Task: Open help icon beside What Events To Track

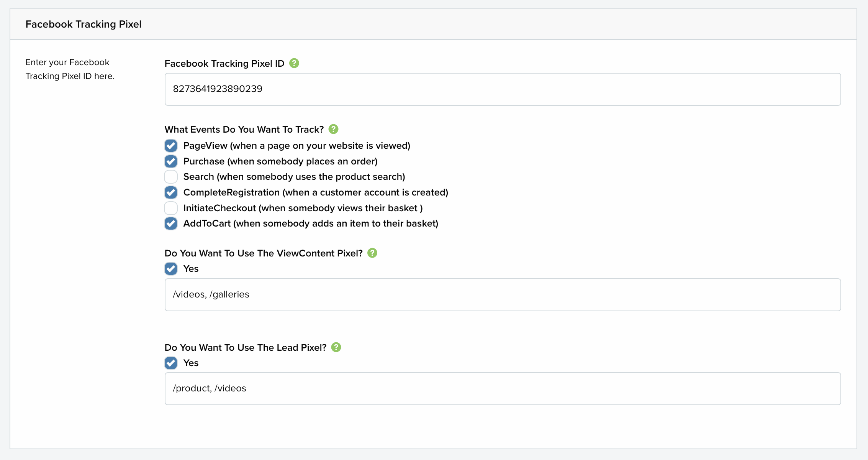Action: coord(334,129)
